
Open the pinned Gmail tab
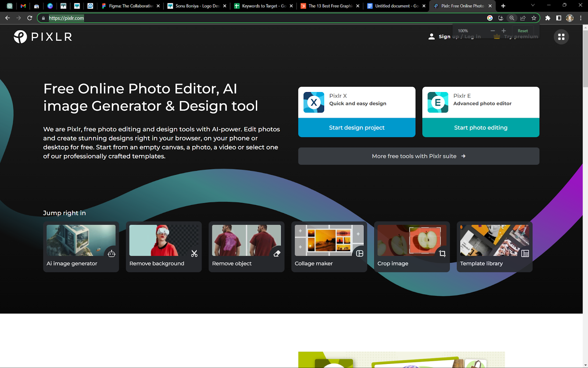[x=23, y=6]
